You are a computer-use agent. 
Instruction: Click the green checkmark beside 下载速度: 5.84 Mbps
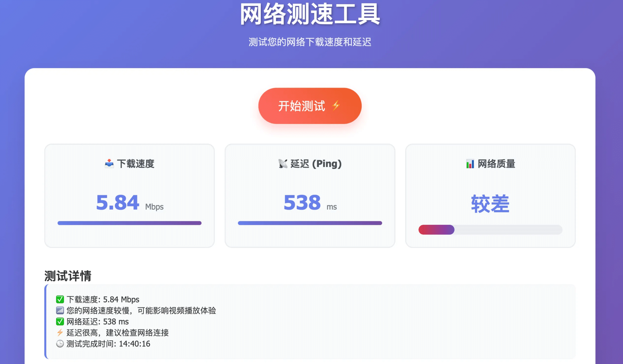tap(60, 299)
